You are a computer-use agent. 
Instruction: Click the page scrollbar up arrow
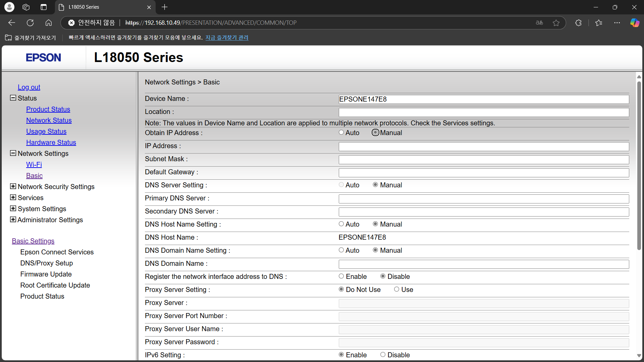click(639, 77)
